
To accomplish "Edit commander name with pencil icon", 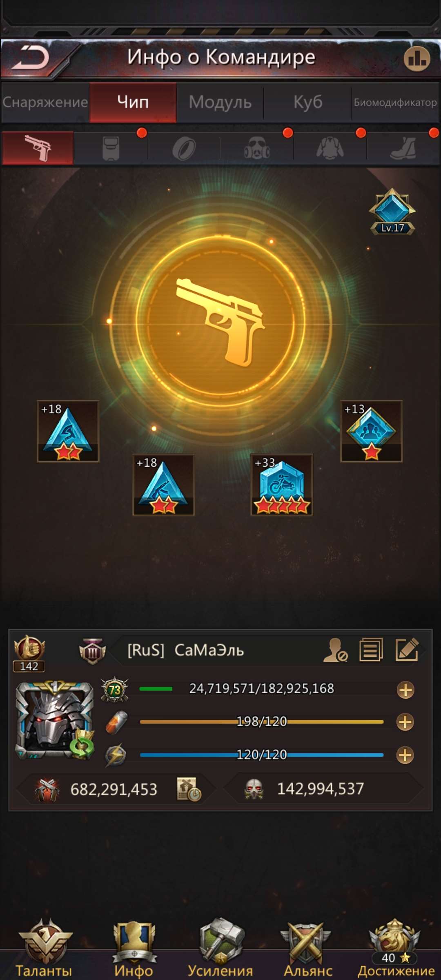I will click(407, 649).
